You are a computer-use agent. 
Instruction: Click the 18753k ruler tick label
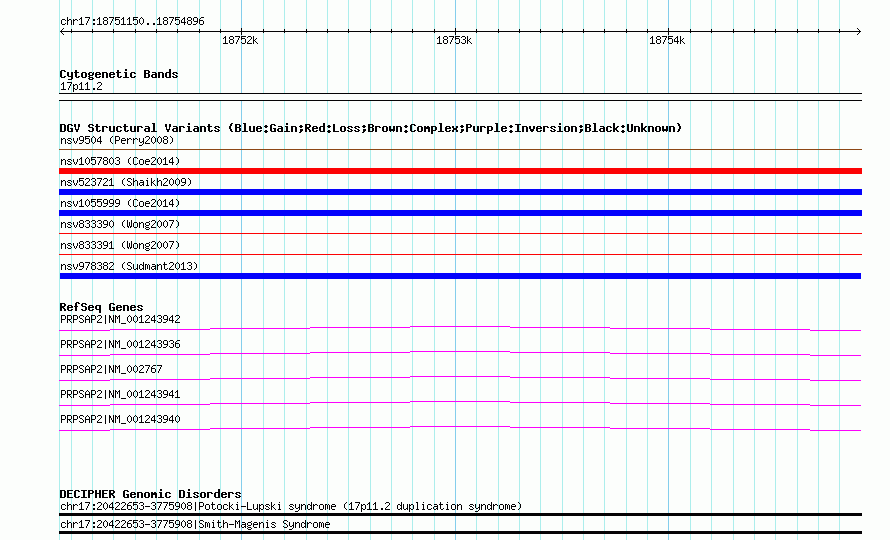pos(454,41)
